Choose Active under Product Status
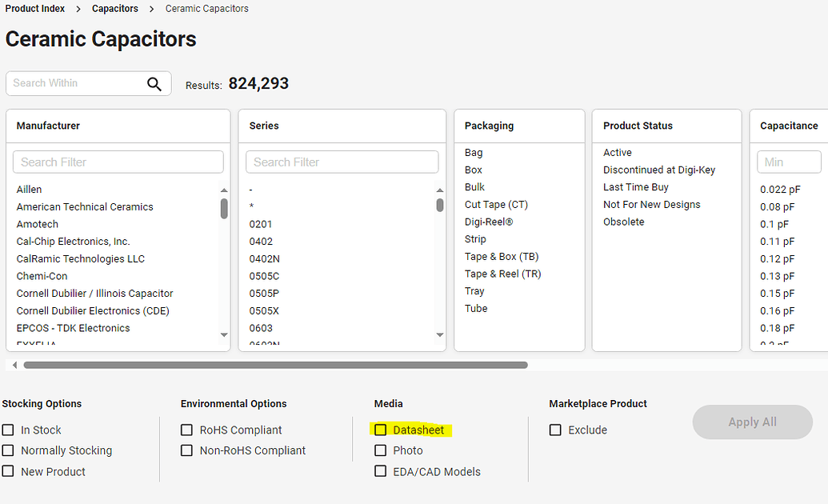 pos(617,152)
